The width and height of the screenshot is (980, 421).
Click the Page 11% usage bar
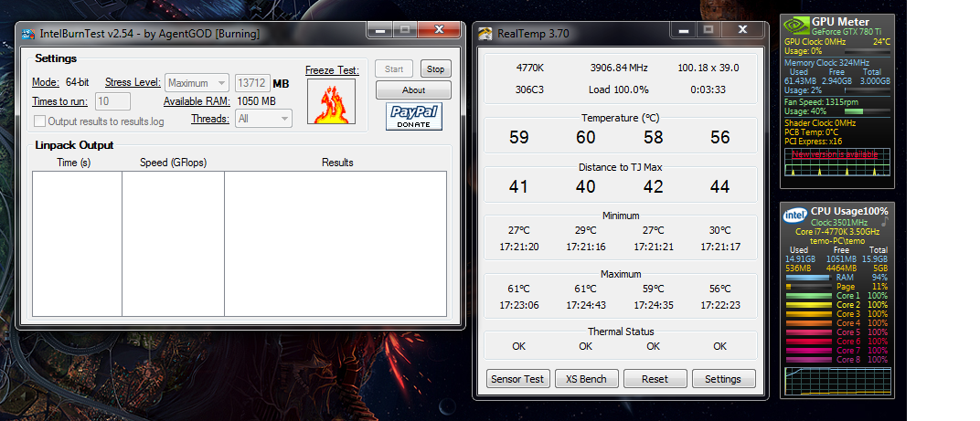807,286
